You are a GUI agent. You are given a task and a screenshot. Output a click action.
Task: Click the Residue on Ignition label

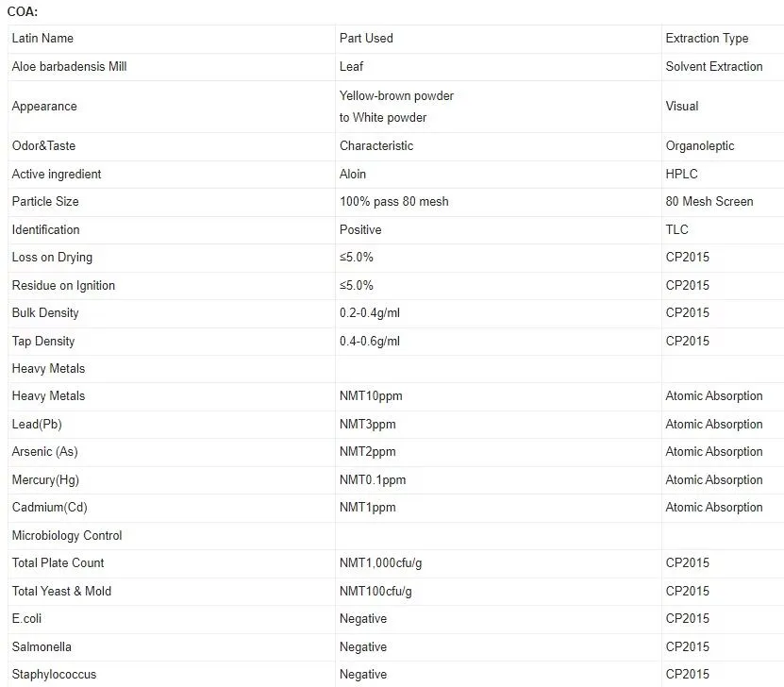[x=63, y=286]
